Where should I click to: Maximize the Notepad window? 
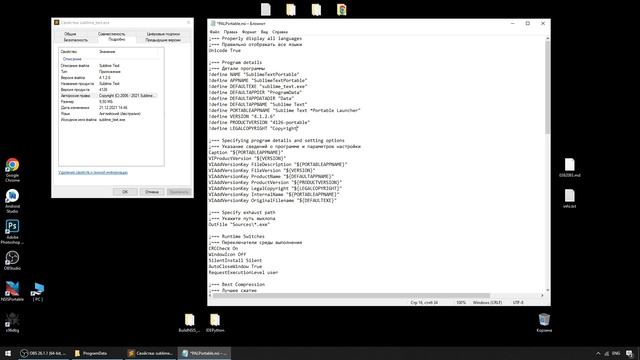click(528, 23)
